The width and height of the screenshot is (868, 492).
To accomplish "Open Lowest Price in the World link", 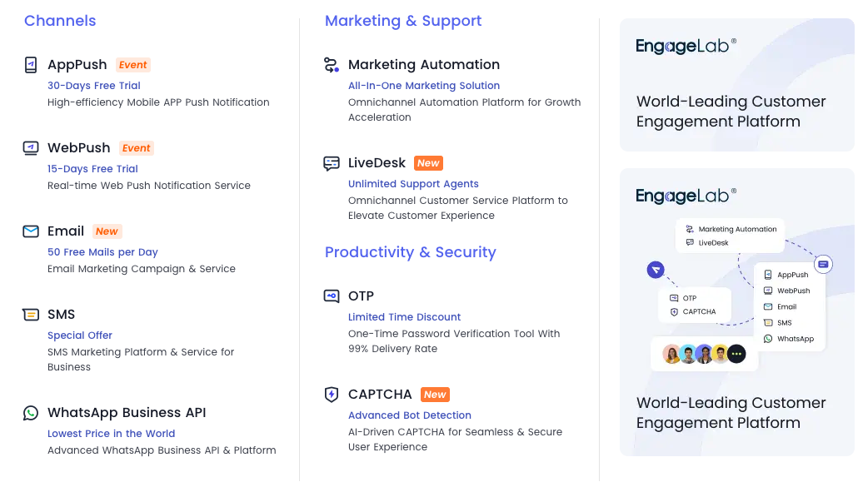I will [x=111, y=434].
